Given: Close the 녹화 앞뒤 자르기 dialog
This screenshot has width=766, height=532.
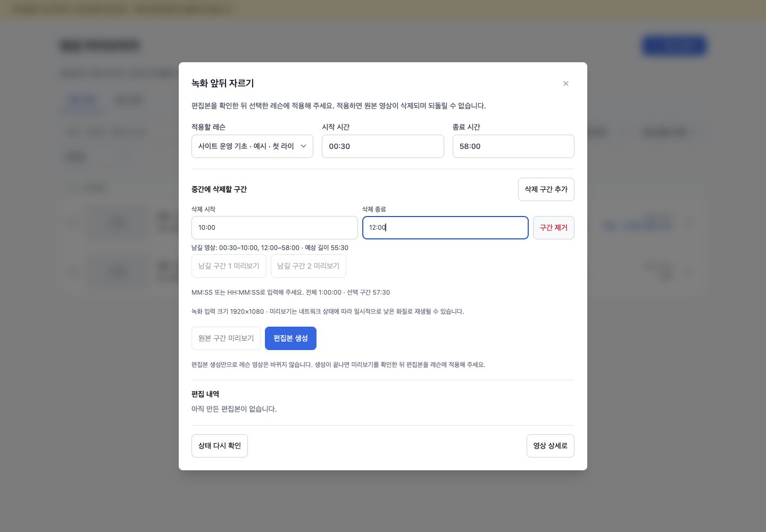Looking at the screenshot, I should click(x=565, y=84).
